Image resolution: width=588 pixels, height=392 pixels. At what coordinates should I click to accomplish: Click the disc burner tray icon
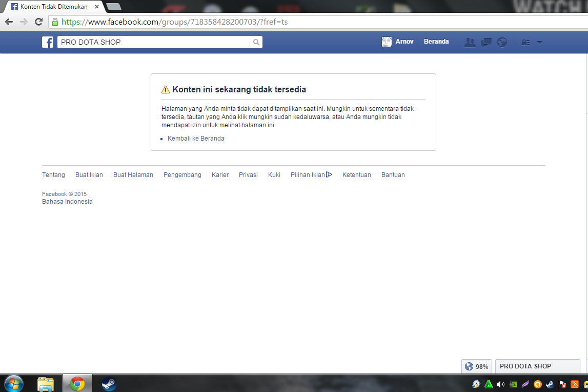click(x=476, y=384)
